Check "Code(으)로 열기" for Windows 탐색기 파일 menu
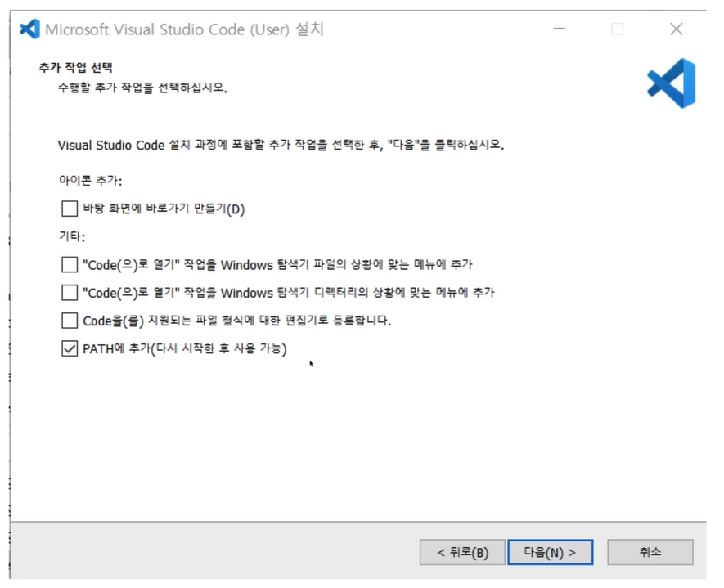Screen dimensions: 724x588 point(70,264)
